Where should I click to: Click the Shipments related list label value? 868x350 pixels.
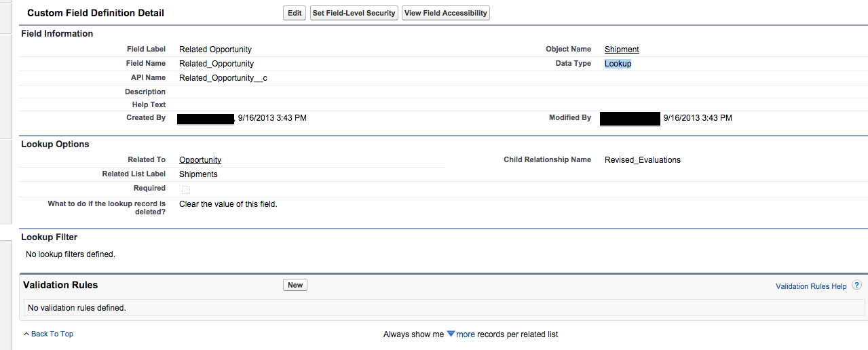(x=198, y=174)
